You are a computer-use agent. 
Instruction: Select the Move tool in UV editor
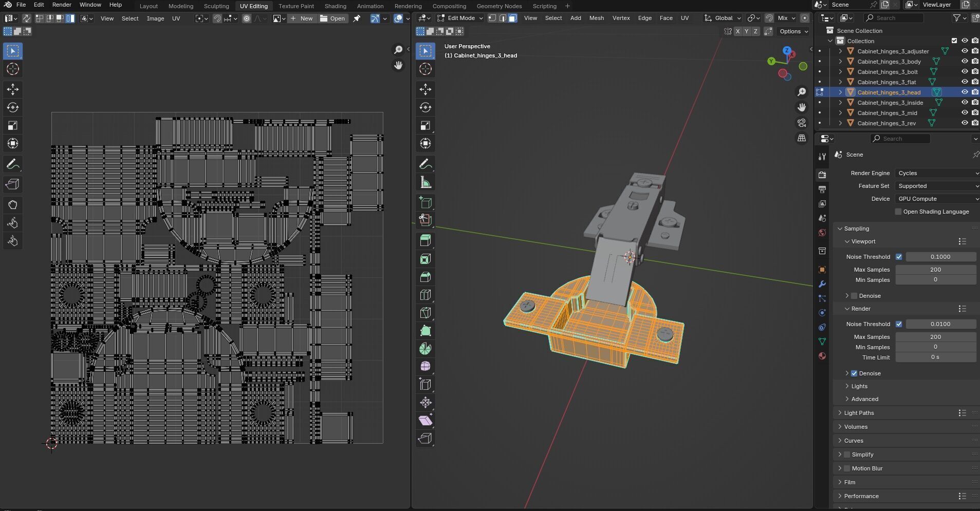[13, 89]
